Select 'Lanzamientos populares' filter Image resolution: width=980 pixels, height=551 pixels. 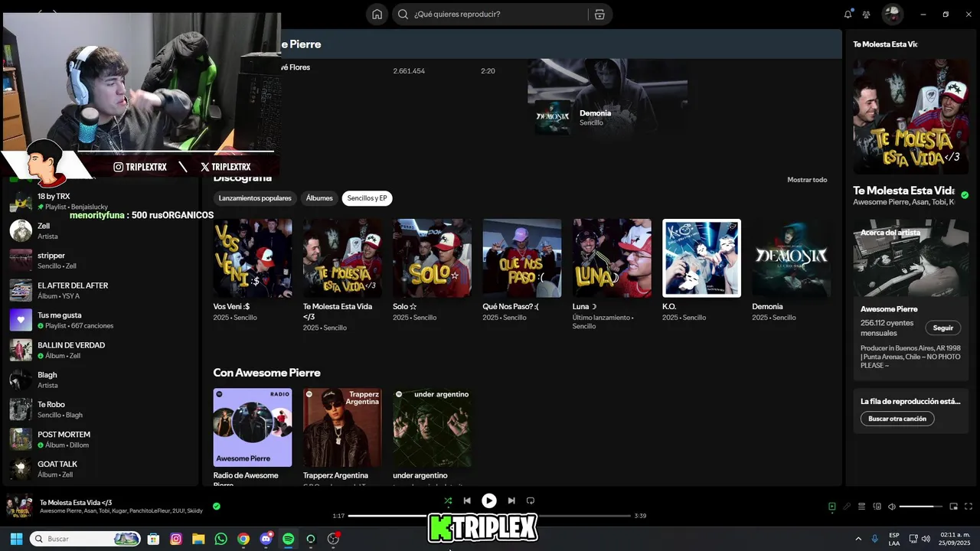click(255, 198)
